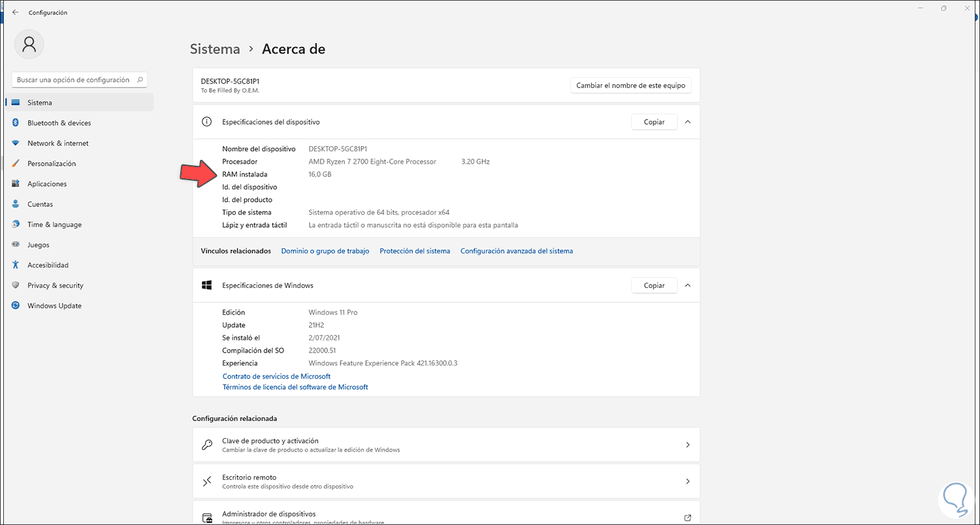This screenshot has width=980, height=525.
Task: Click the Network & internet Wi-Fi icon
Action: click(15, 143)
